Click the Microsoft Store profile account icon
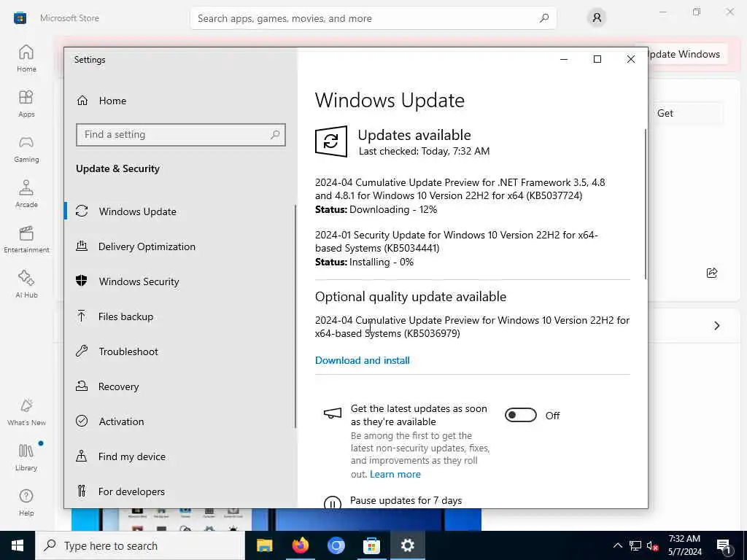 click(597, 18)
